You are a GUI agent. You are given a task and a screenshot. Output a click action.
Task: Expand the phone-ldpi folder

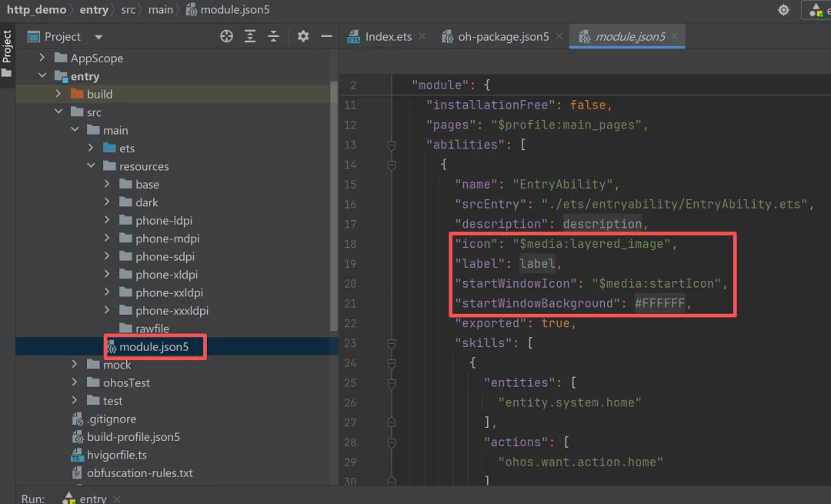107,219
